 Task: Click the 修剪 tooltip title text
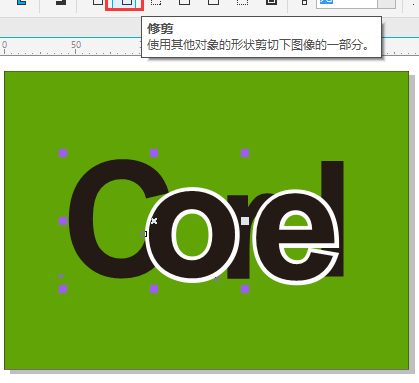tap(160, 29)
